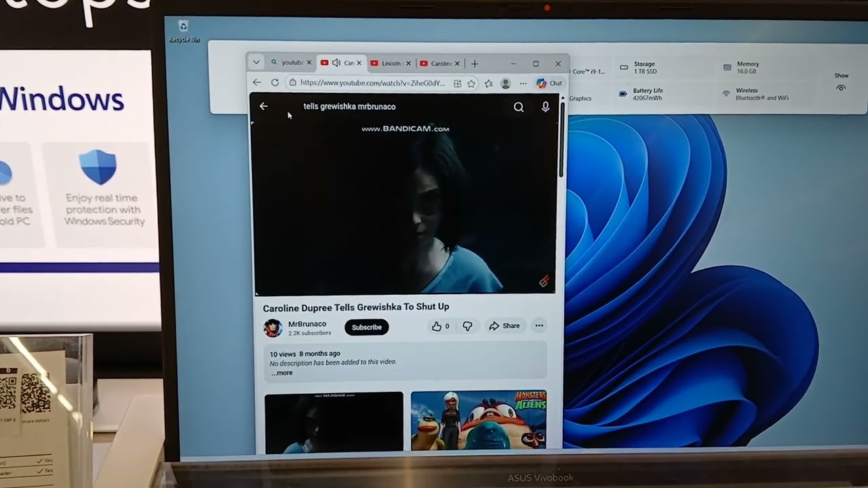
Task: Expand the description with ...more
Action: point(282,373)
